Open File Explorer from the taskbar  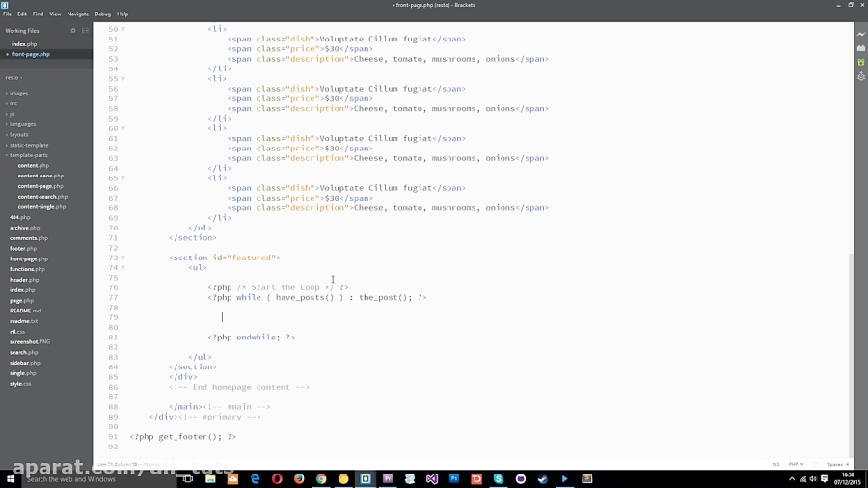pos(210,479)
